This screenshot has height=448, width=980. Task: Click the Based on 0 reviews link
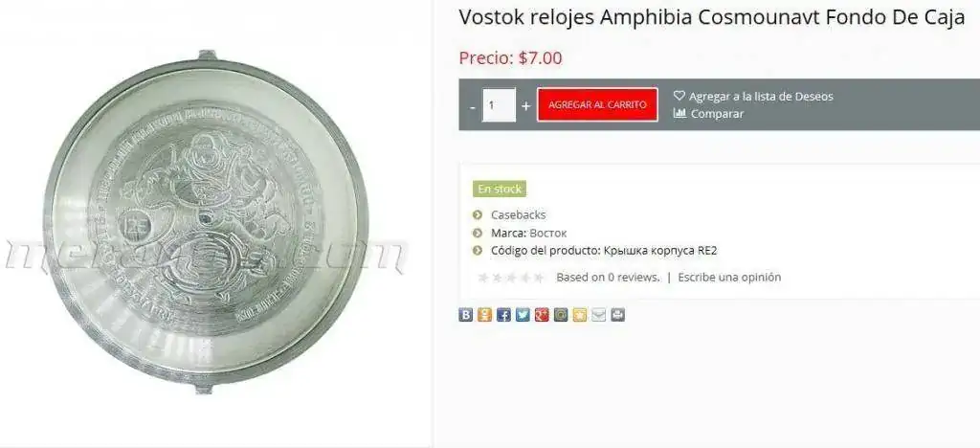tap(608, 277)
